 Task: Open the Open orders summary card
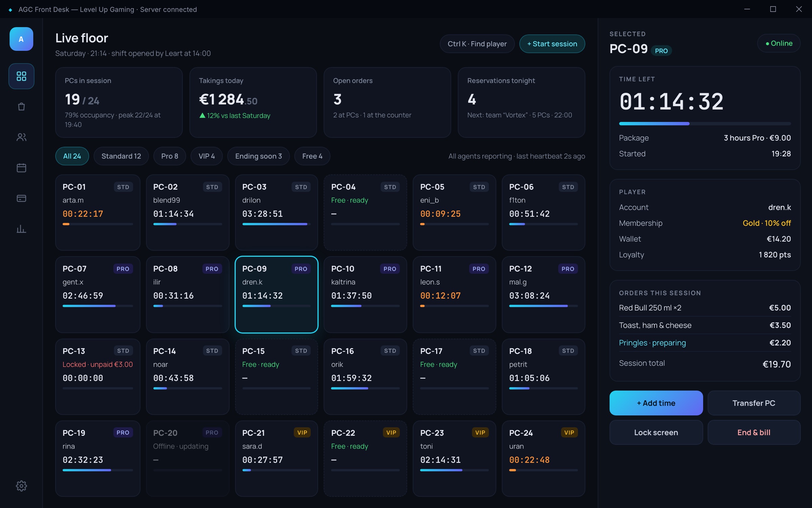387,102
